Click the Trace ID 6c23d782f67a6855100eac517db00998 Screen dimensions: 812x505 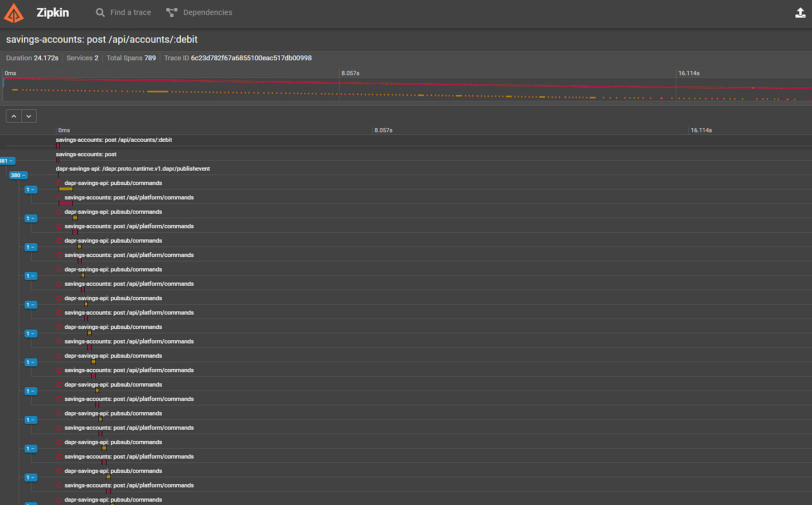coord(238,58)
